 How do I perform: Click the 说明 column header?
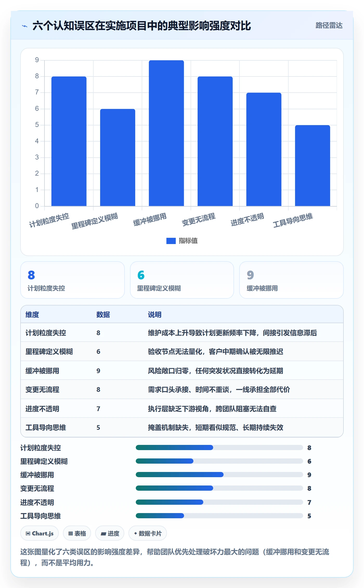click(x=155, y=315)
